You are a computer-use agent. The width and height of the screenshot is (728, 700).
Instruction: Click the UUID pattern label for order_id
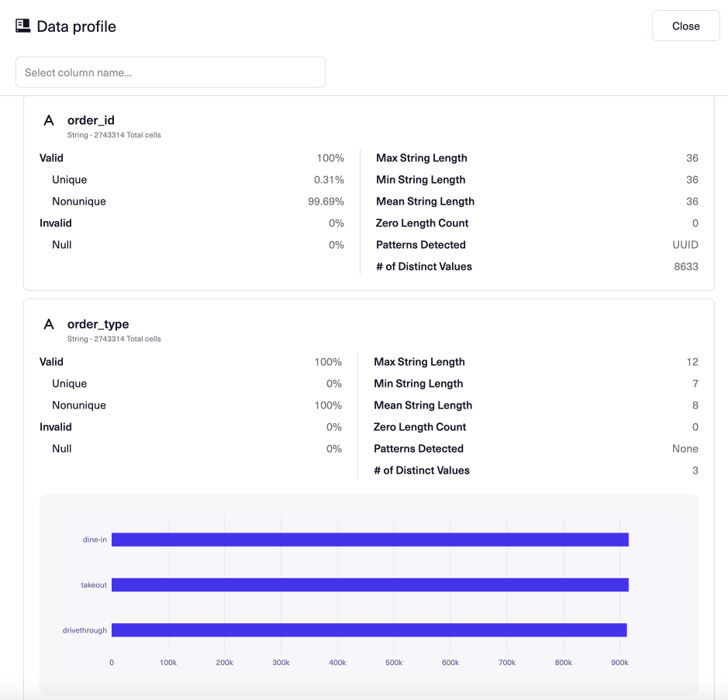click(686, 244)
